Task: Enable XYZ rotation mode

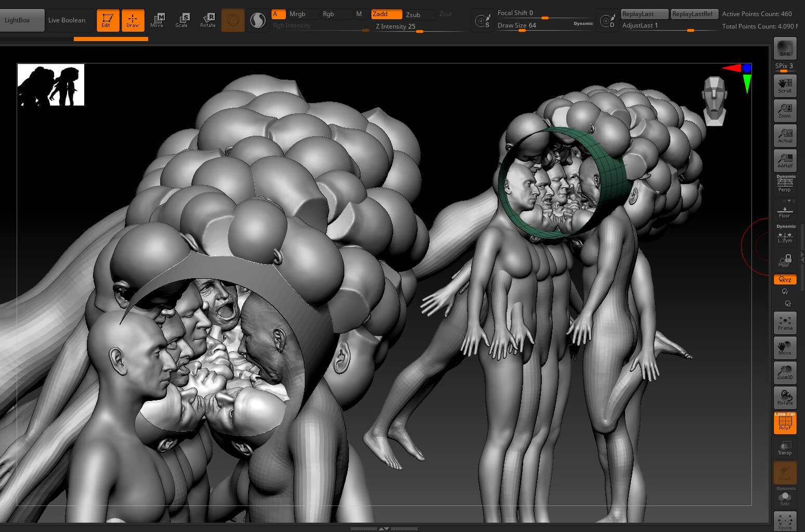Action: click(x=785, y=279)
